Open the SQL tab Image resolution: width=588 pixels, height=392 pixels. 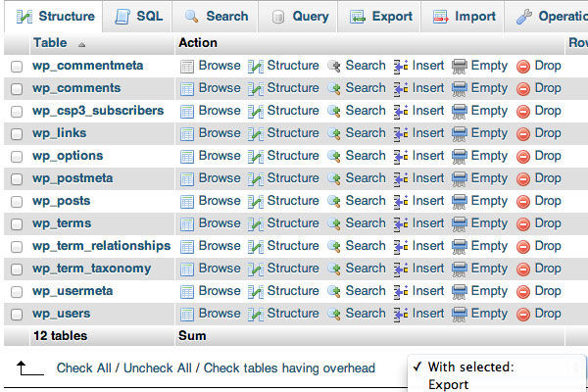point(138,17)
